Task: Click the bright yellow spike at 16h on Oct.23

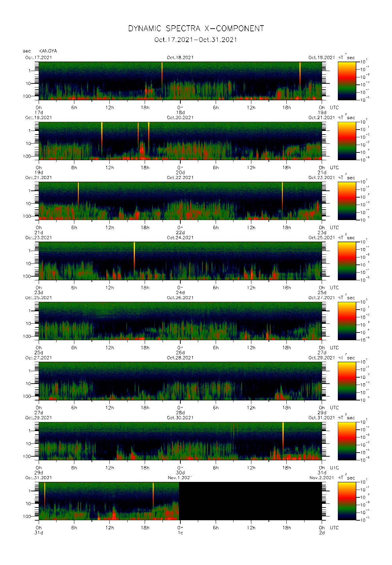Action: click(134, 256)
